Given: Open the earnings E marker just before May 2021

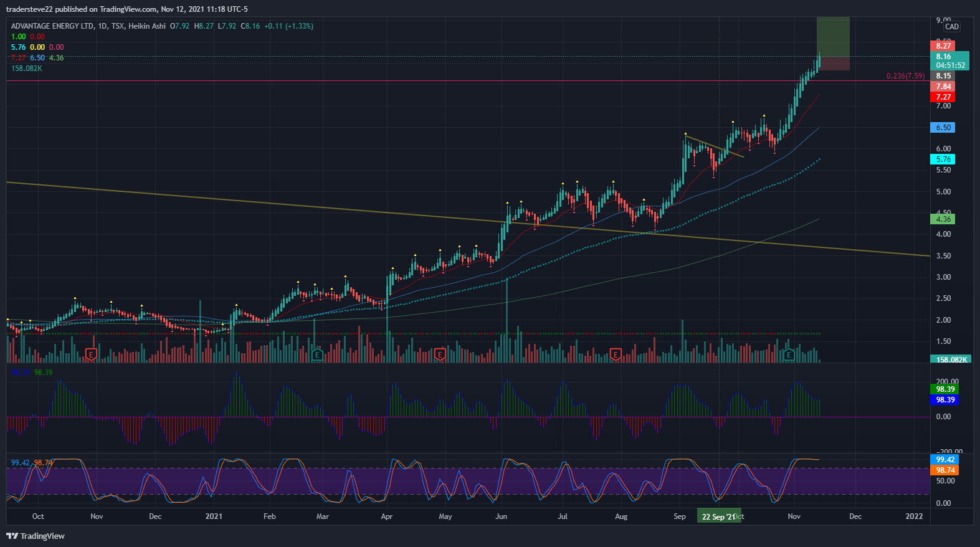Looking at the screenshot, I should pyautogui.click(x=440, y=354).
